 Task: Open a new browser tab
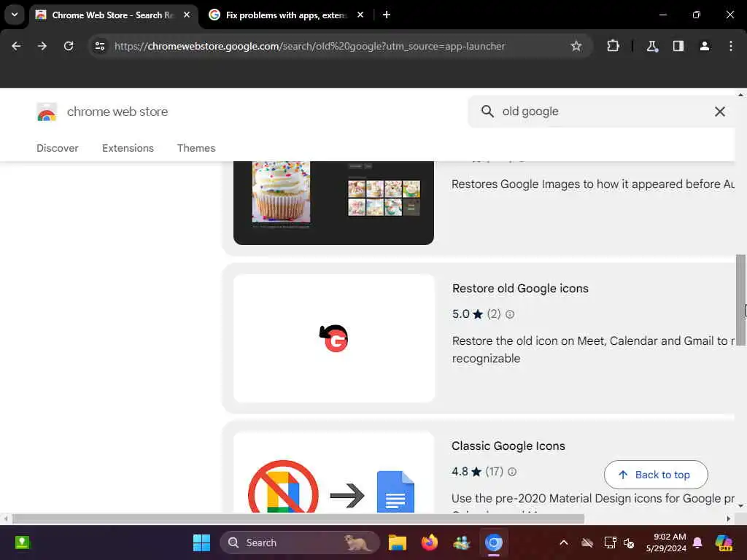[387, 15]
